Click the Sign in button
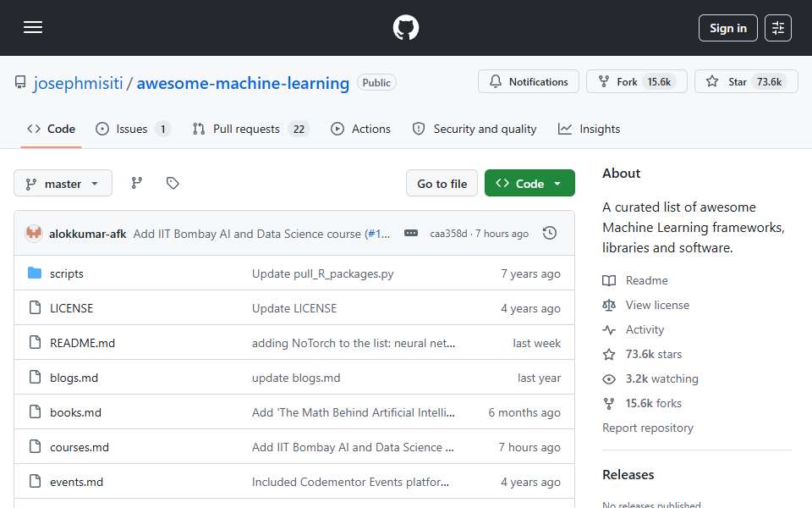 click(x=727, y=28)
